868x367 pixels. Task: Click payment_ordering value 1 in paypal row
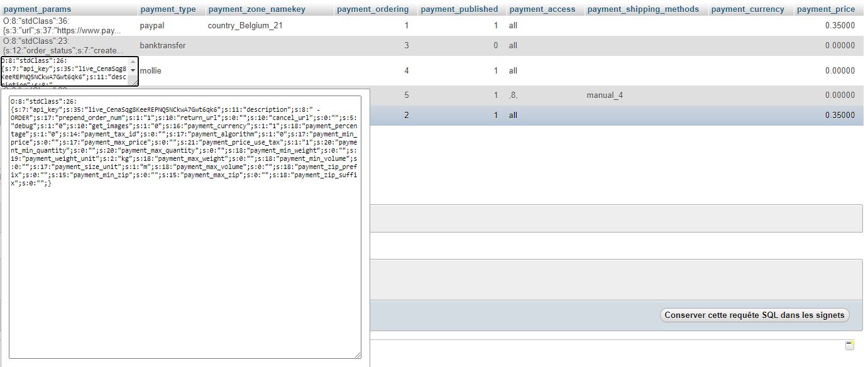tap(407, 26)
